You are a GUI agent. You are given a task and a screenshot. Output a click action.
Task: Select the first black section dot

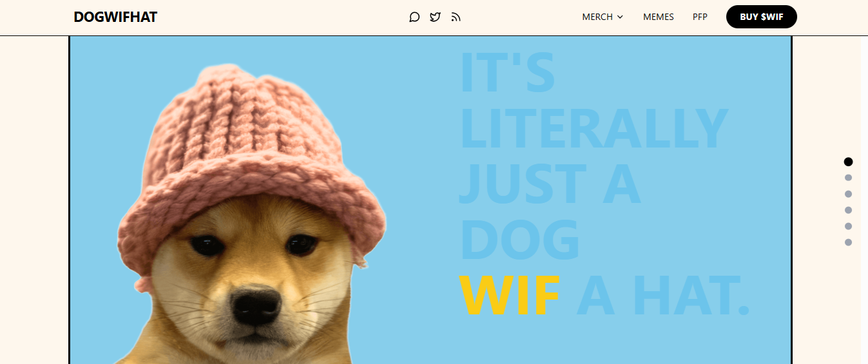click(848, 162)
